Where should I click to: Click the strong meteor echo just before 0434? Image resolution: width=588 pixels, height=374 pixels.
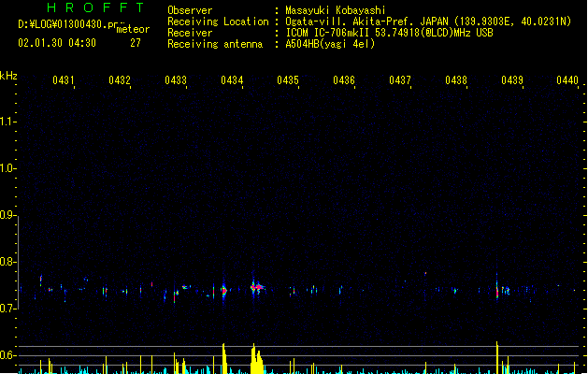click(224, 291)
